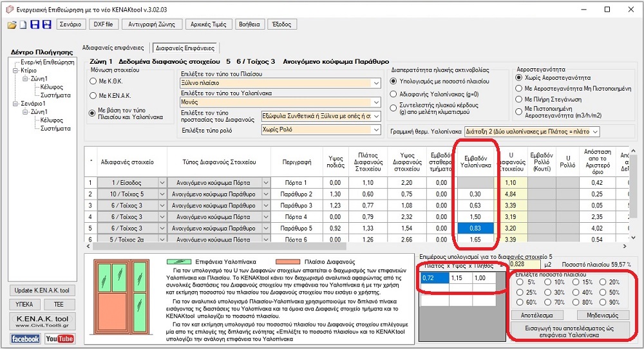The height and width of the screenshot is (349, 644).
Task: Click Update K.EN.A.K. tool button
Action: coord(42,290)
